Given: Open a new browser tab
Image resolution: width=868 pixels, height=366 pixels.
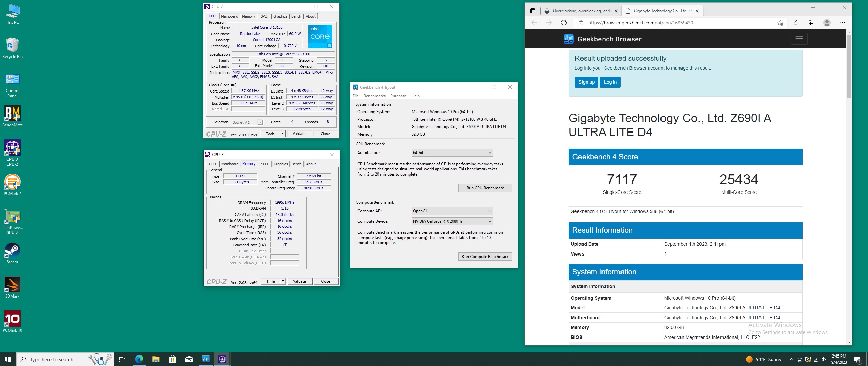Looking at the screenshot, I should [x=709, y=11].
